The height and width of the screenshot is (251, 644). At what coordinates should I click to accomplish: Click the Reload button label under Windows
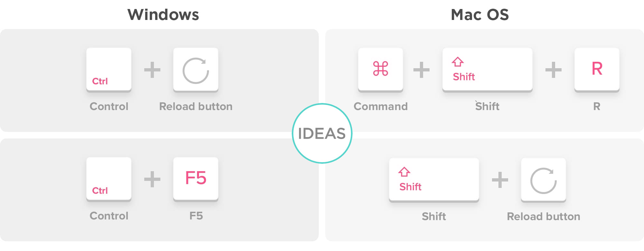point(196,107)
